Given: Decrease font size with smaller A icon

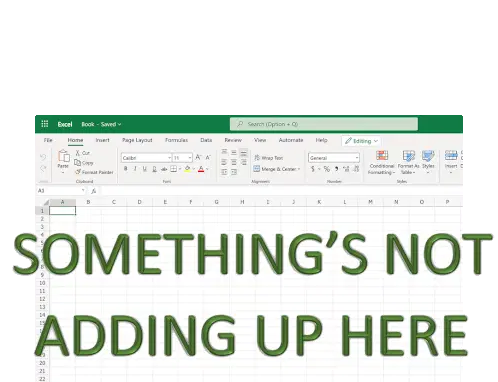Looking at the screenshot, I should [208, 157].
